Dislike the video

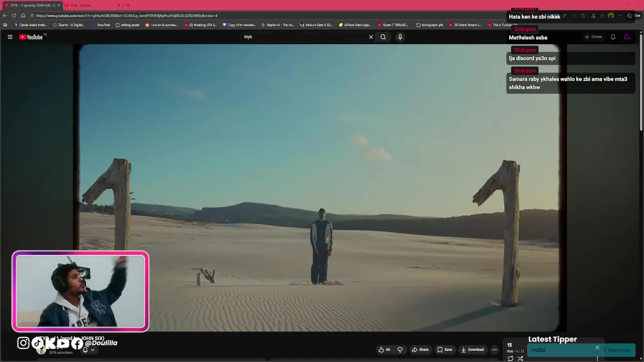click(400, 349)
